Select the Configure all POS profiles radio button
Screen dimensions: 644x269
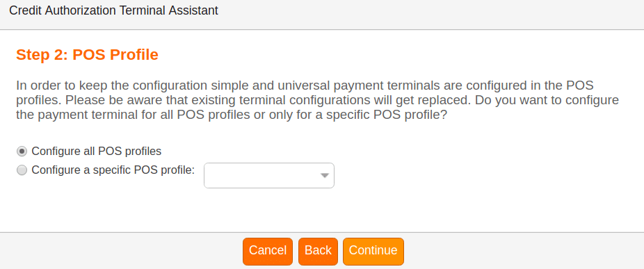pos(22,151)
